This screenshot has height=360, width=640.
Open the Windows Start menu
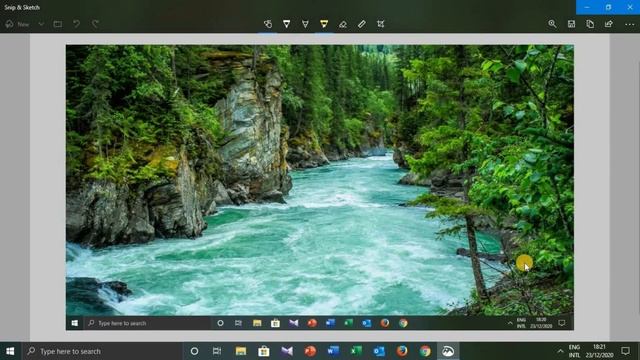pos(10,351)
